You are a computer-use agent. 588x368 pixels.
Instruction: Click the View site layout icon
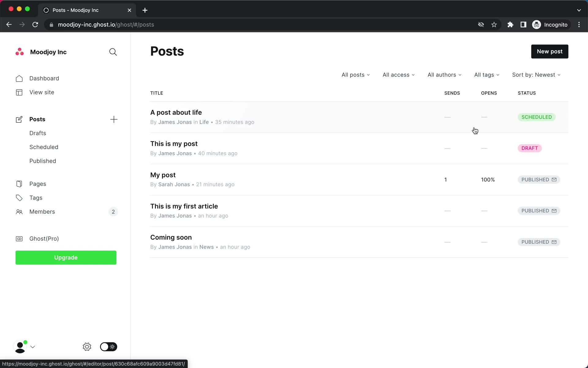tap(19, 92)
